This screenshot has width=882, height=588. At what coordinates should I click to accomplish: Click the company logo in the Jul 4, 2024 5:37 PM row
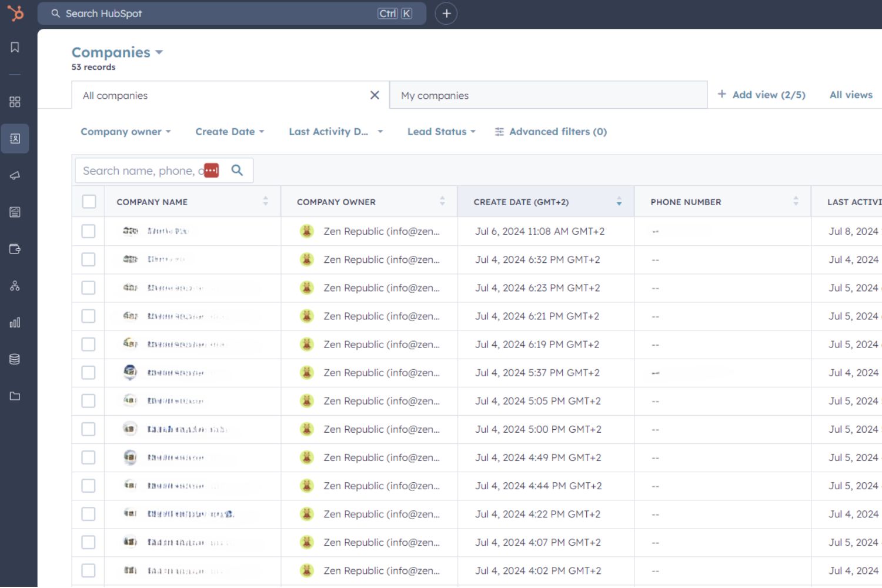coord(130,372)
